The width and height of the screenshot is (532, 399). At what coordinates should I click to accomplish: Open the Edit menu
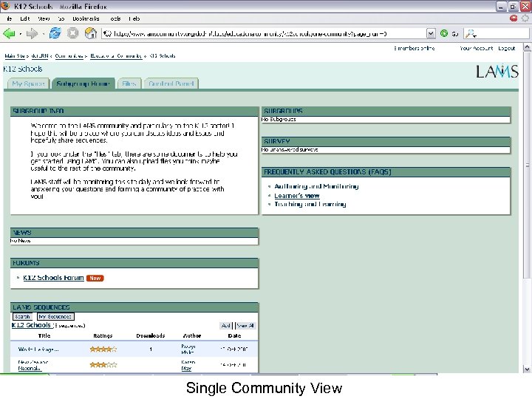pos(25,18)
